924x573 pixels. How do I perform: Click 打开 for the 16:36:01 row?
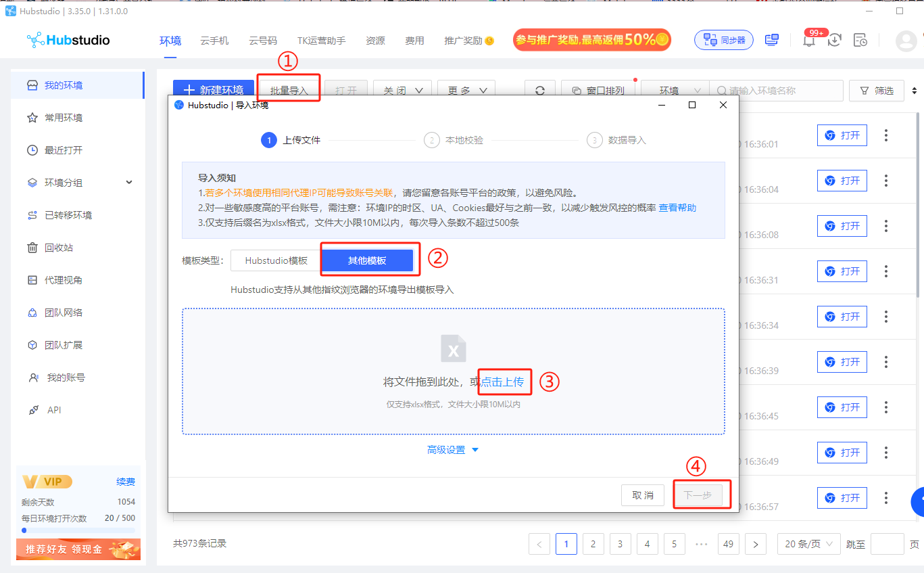click(842, 135)
